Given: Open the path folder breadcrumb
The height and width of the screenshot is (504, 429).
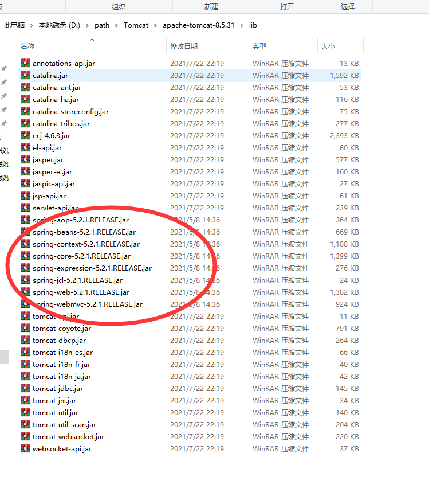Looking at the screenshot, I should [x=102, y=25].
